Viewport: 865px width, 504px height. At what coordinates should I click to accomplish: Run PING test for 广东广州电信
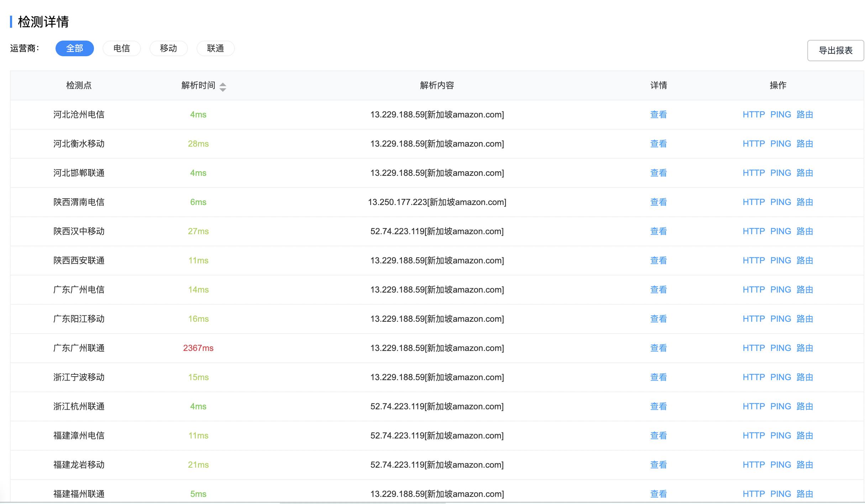(781, 290)
